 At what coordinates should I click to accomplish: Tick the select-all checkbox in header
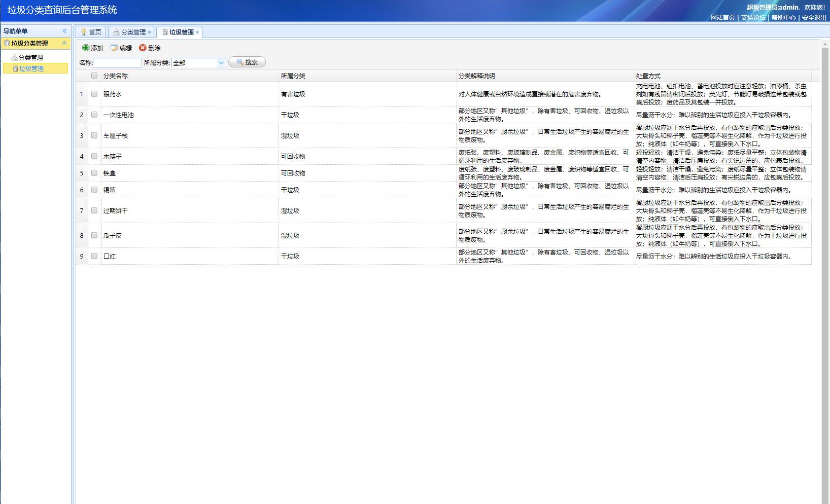pos(94,76)
